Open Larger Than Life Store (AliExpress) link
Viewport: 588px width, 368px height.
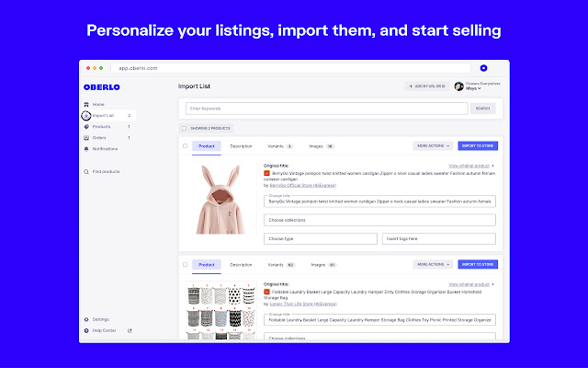(x=303, y=304)
